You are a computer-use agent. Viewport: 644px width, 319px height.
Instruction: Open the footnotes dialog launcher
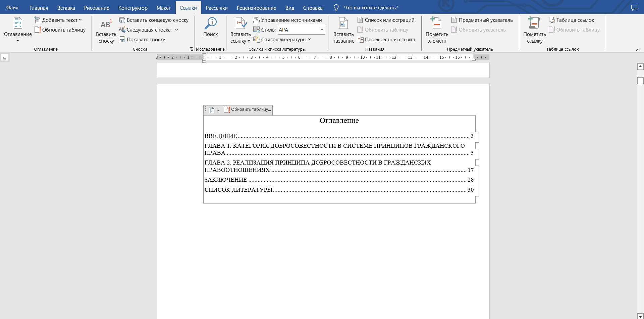[x=192, y=49]
